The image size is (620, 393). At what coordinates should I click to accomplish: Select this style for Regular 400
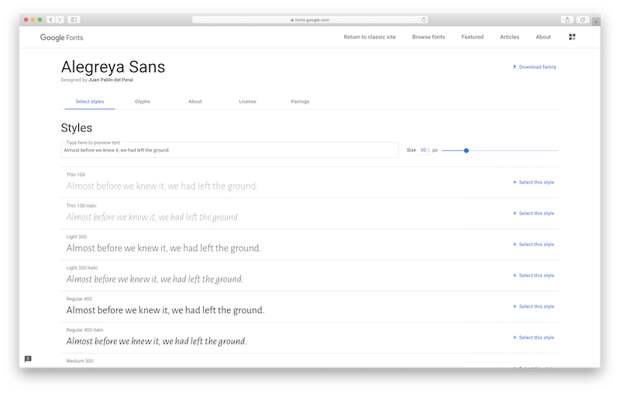pos(533,306)
